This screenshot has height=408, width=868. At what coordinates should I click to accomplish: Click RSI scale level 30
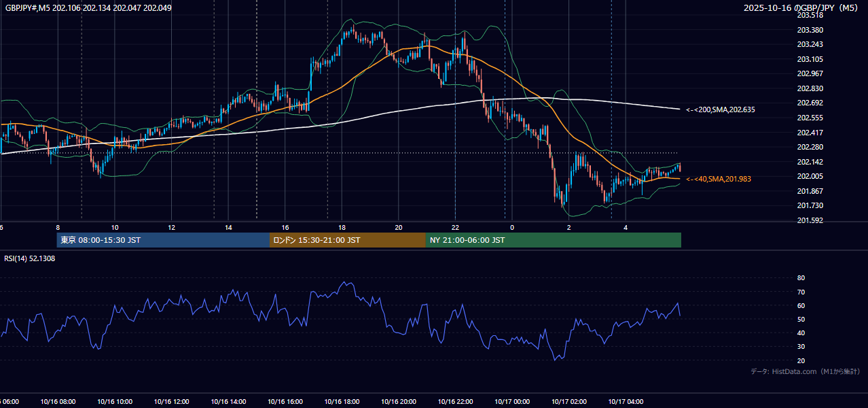(x=801, y=346)
